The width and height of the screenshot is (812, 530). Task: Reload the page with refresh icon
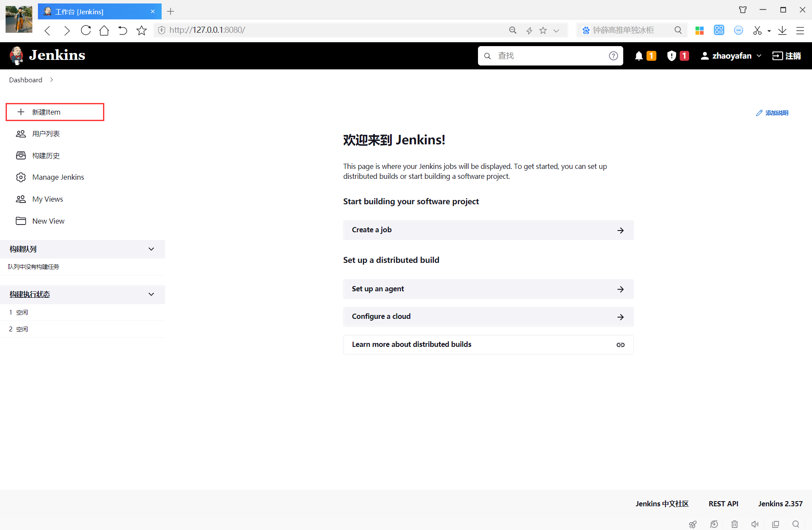(x=86, y=30)
